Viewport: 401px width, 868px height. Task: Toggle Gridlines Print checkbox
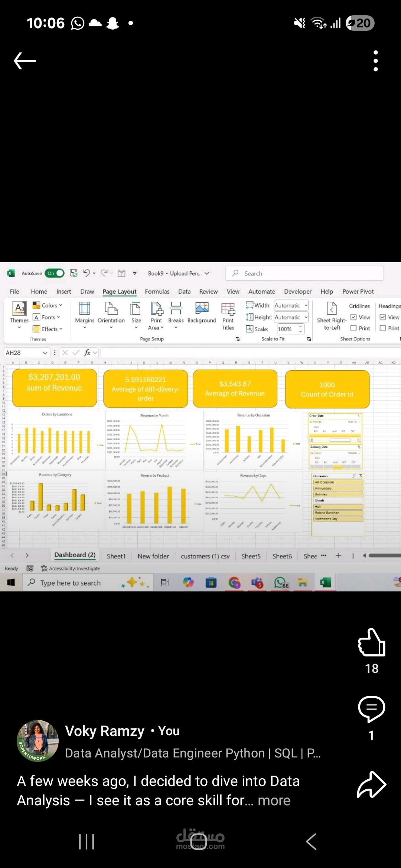354,328
